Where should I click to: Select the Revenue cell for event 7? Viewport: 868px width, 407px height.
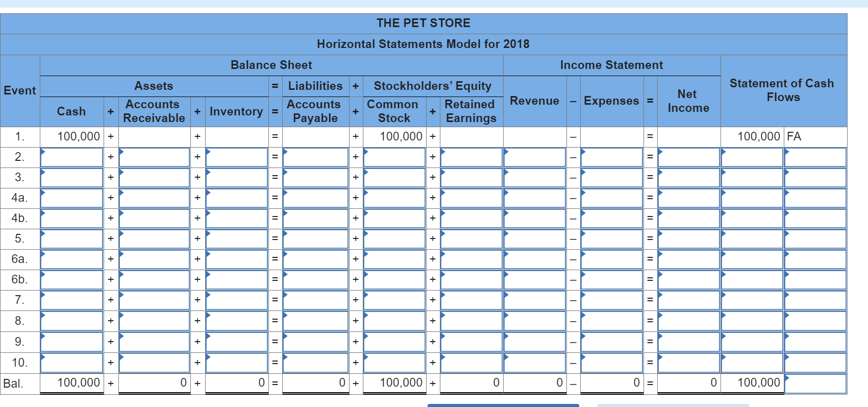point(535,300)
